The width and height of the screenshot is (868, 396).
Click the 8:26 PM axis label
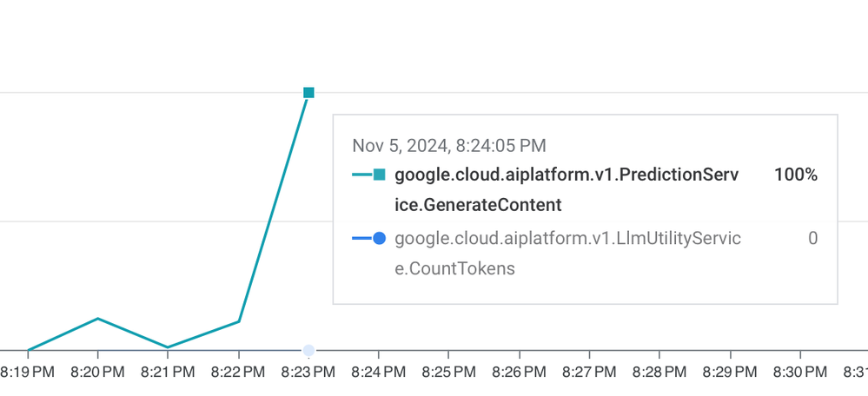[520, 373]
